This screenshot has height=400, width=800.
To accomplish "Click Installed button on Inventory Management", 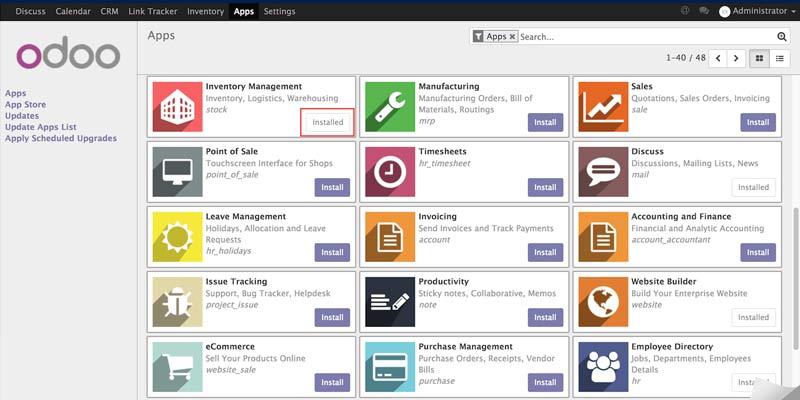I will pyautogui.click(x=328, y=122).
